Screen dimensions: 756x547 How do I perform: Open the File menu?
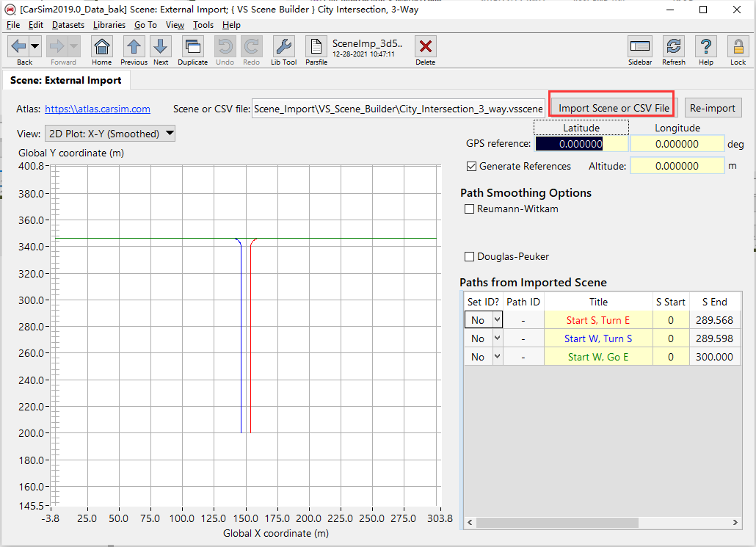(13, 25)
